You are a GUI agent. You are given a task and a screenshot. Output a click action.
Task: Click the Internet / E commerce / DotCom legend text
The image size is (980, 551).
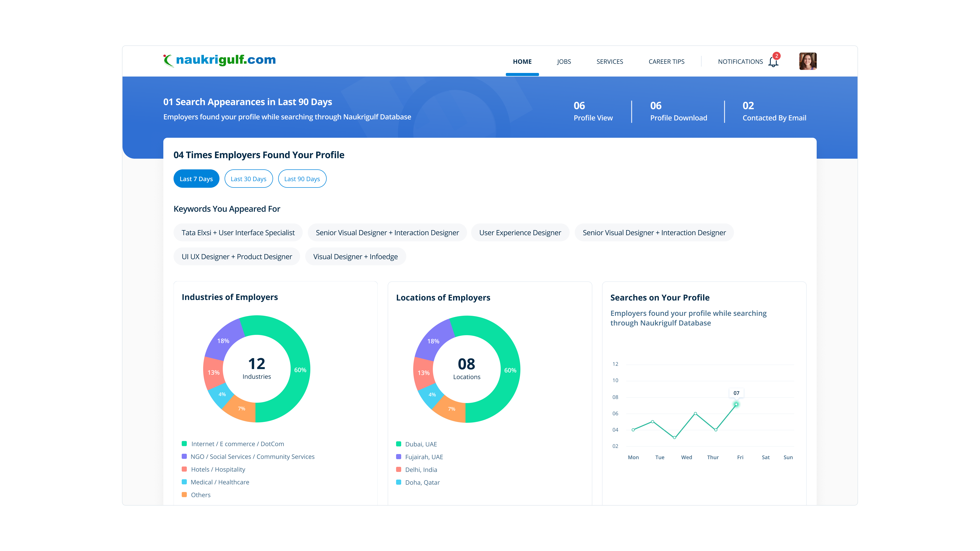coord(238,444)
